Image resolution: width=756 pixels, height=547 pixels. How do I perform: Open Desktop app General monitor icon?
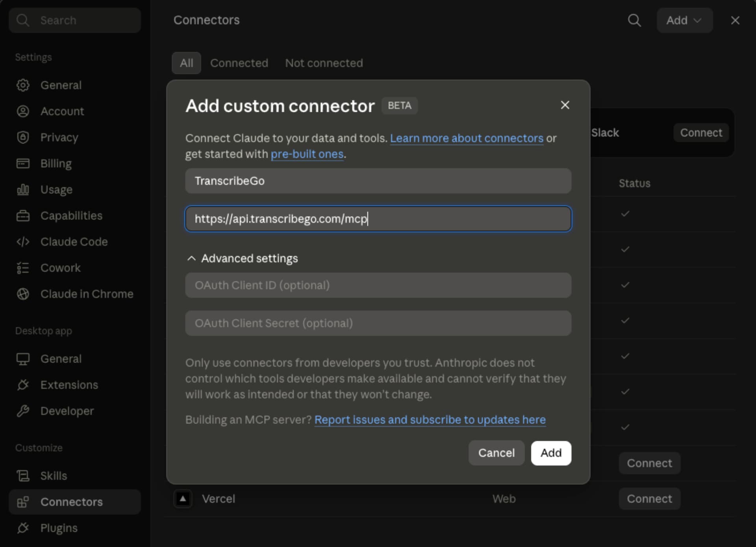[23, 359]
